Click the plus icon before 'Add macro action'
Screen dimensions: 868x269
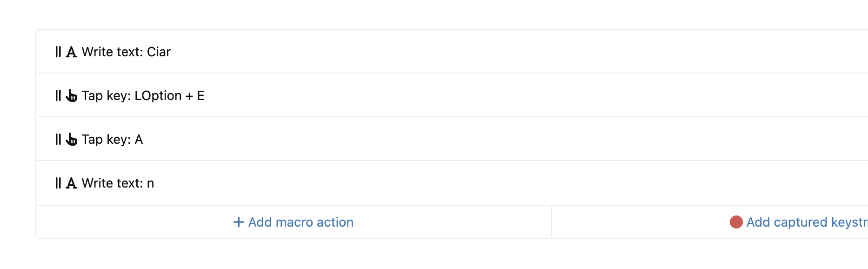239,222
